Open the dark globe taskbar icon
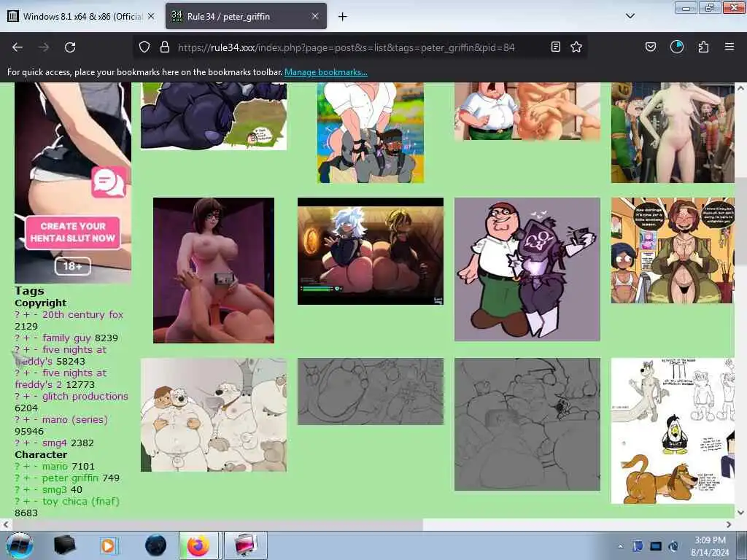 (156, 545)
